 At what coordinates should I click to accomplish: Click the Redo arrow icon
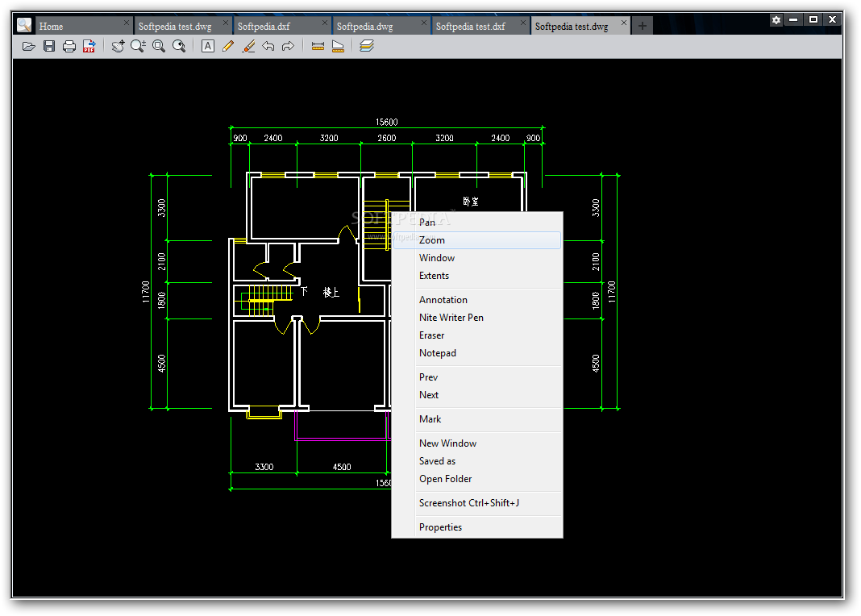(x=288, y=47)
